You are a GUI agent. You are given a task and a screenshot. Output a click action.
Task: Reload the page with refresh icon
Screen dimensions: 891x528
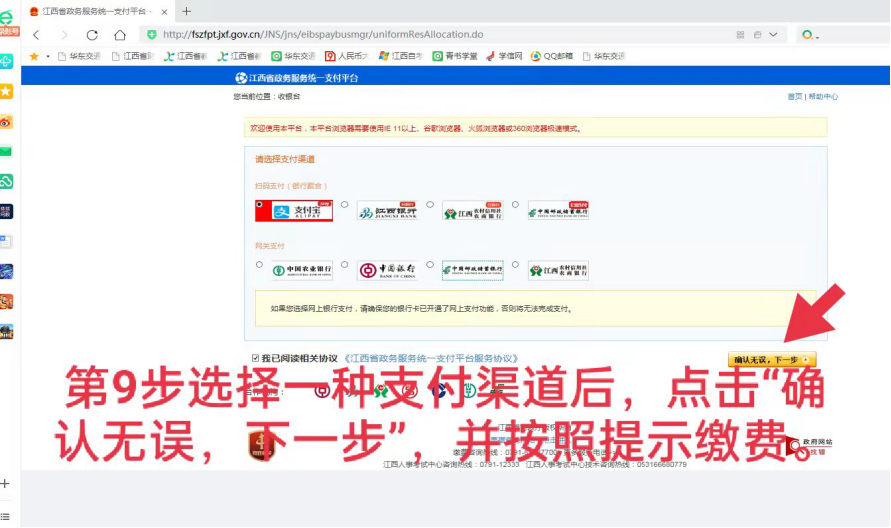coord(92,34)
